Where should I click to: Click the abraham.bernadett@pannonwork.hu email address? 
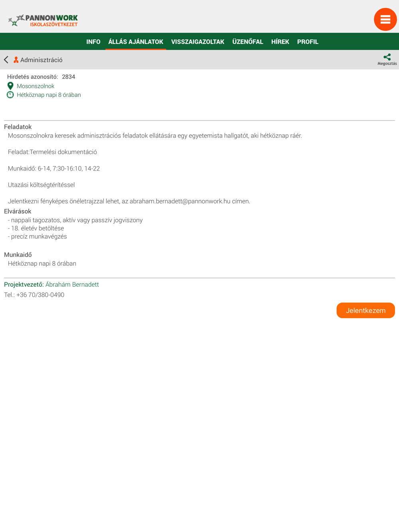[x=180, y=201]
